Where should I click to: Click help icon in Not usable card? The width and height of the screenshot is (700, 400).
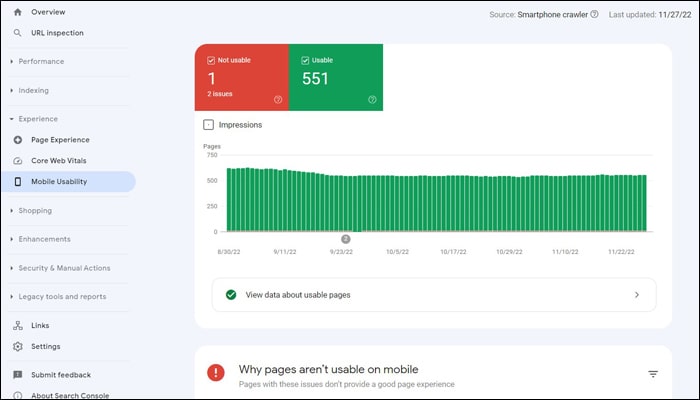point(278,100)
